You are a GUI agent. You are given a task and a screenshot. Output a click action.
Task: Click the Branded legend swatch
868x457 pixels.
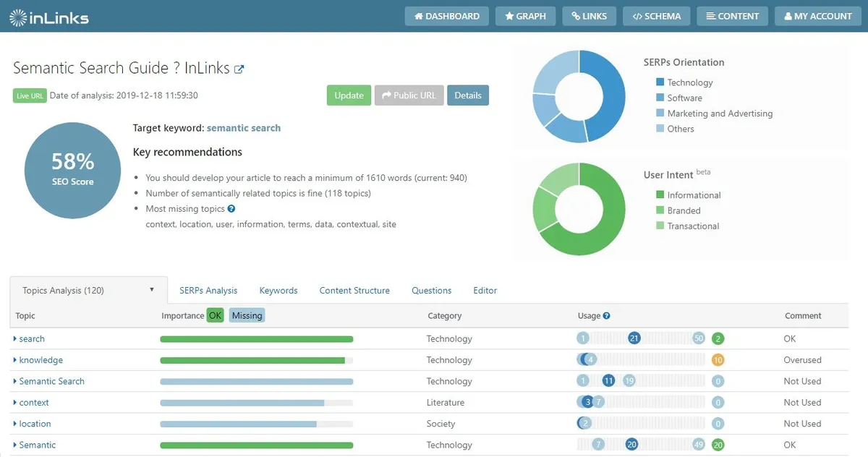pos(660,210)
